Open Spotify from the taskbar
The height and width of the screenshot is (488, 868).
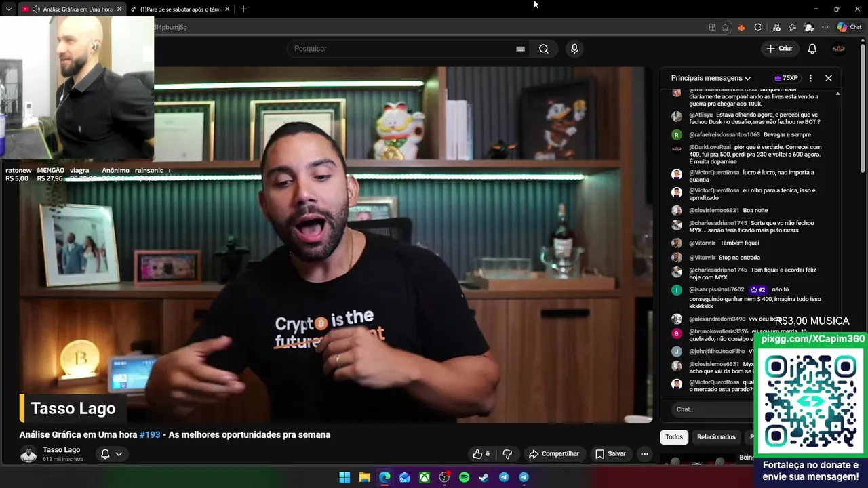click(x=464, y=477)
